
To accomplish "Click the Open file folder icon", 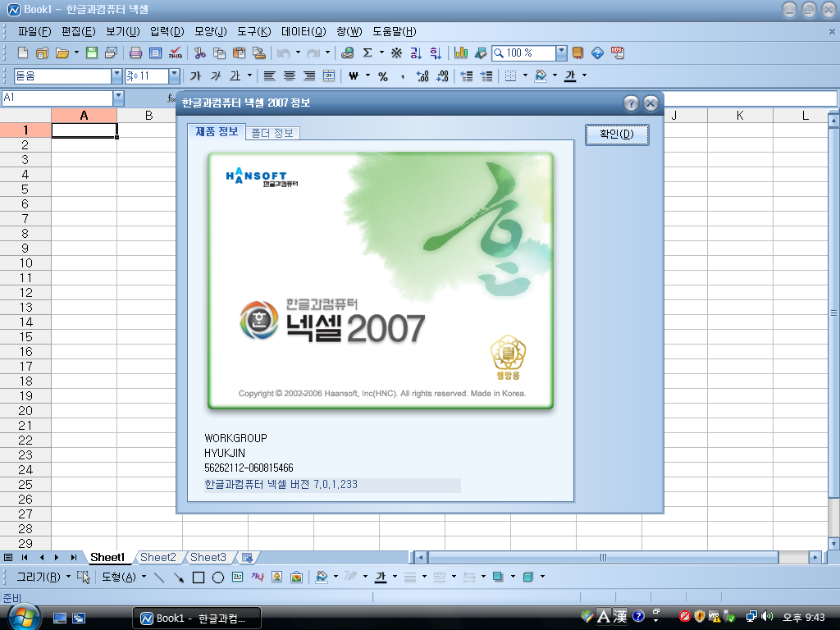I will click(62, 52).
